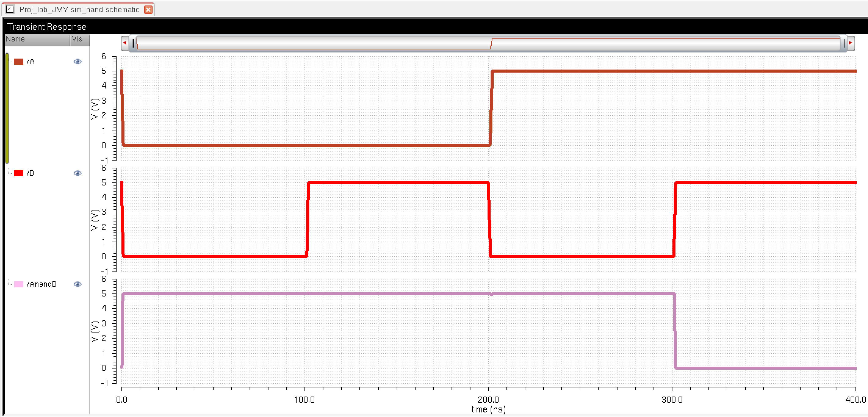Image resolution: width=868 pixels, height=417 pixels.
Task: Click the schematic icon on the window tab
Action: click(10, 9)
